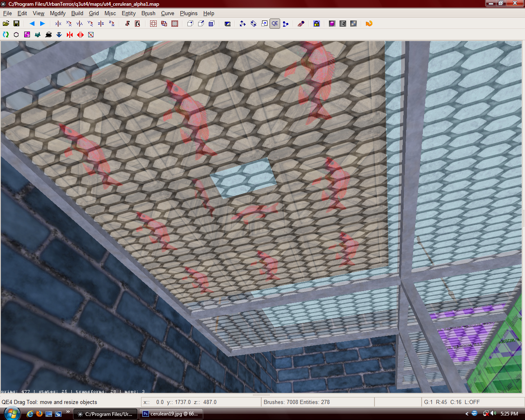Toggle the free scale mode button

(264, 24)
